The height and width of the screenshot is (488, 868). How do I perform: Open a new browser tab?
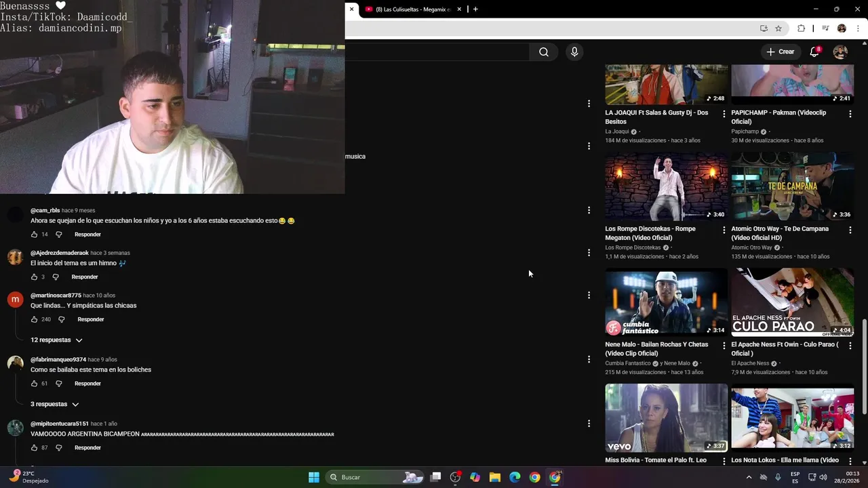[475, 9]
